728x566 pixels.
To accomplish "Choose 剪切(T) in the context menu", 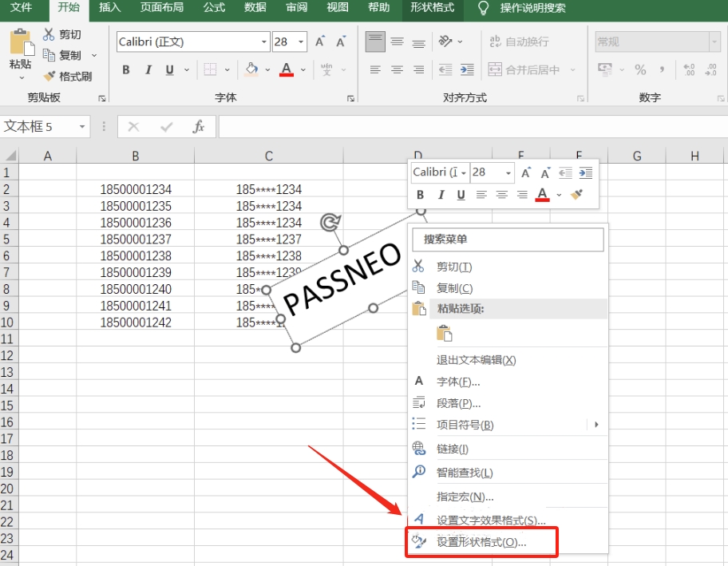I will pyautogui.click(x=508, y=267).
